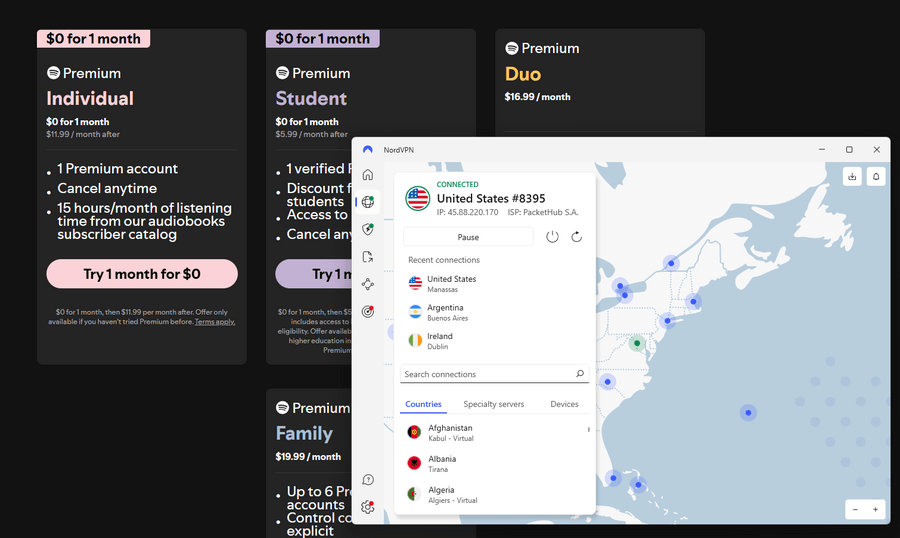The height and width of the screenshot is (538, 900).
Task: Click the Spotify logo on Family card
Action: [282, 408]
